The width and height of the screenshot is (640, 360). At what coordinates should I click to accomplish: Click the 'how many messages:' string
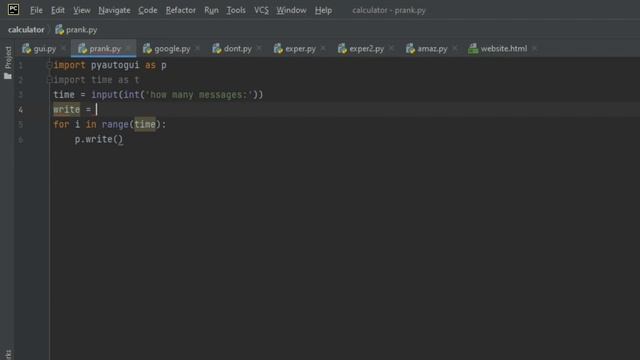[x=199, y=95]
